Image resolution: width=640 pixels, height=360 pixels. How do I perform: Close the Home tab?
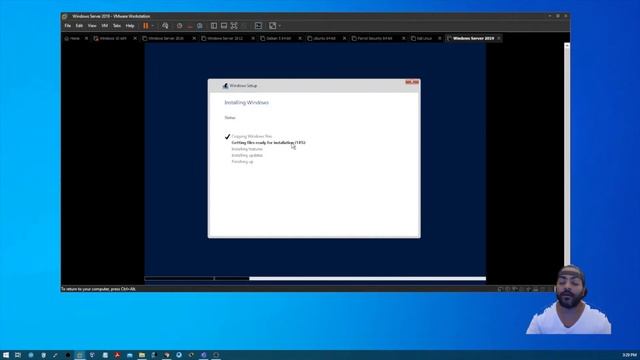pyautogui.click(x=86, y=38)
